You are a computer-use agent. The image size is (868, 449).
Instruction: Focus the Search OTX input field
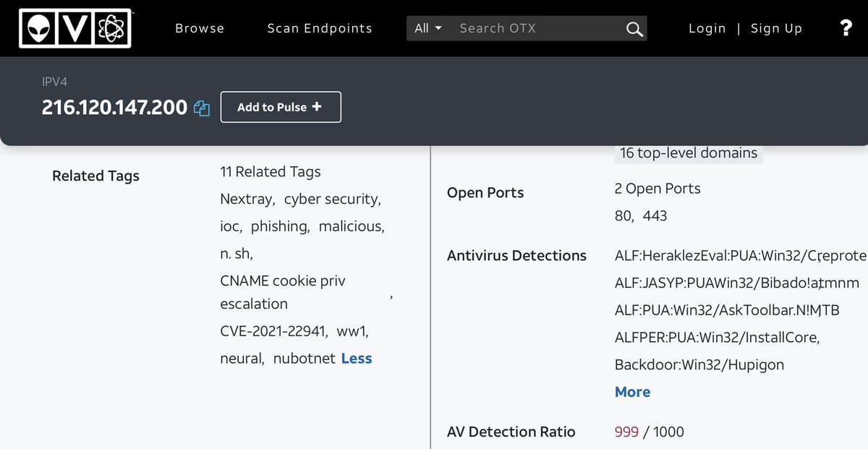(535, 28)
